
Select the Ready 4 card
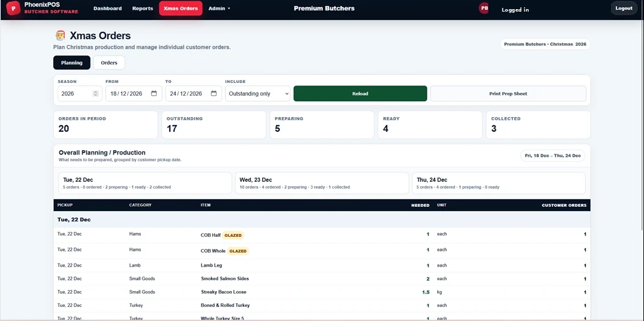[430, 124]
